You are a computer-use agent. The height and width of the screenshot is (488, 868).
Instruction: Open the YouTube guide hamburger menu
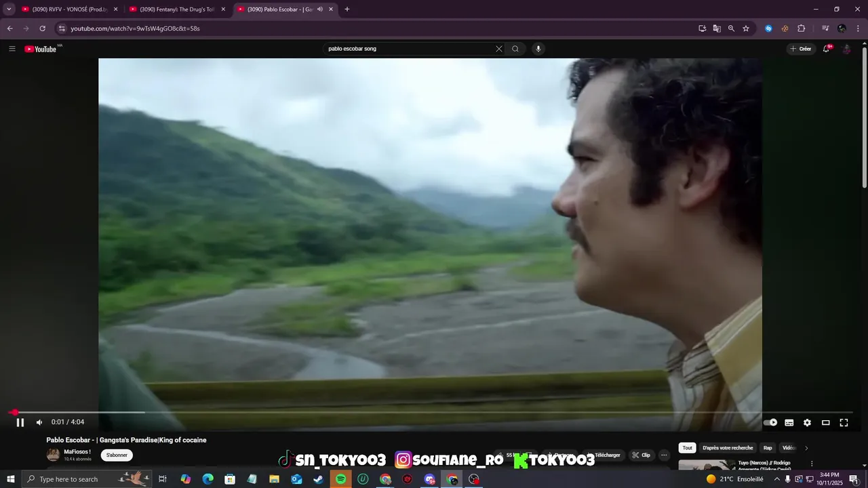12,49
